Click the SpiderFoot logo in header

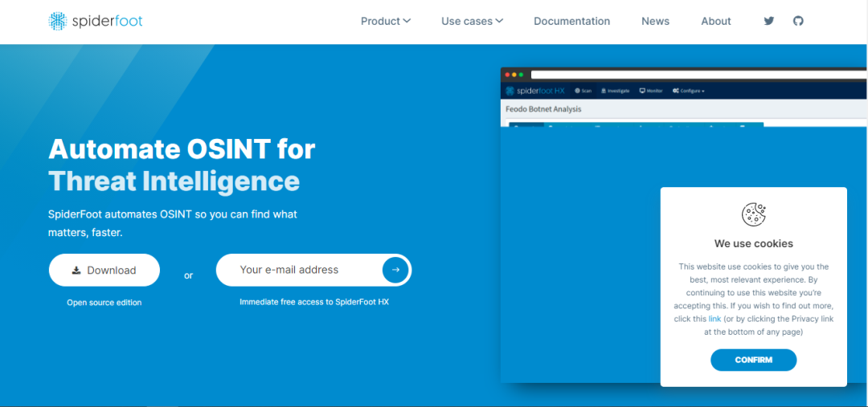[x=95, y=21]
